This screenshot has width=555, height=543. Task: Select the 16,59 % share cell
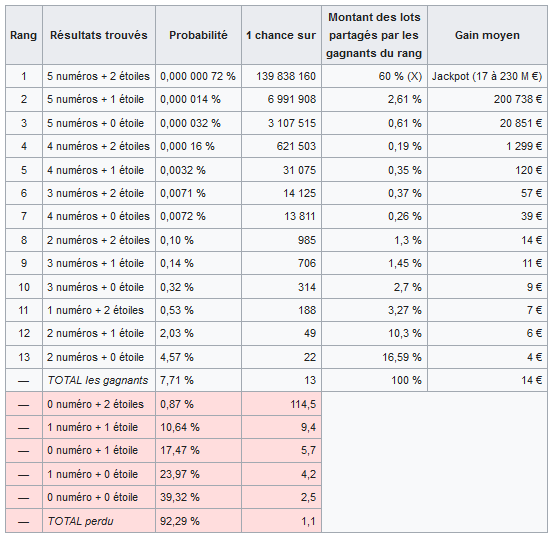pos(374,357)
